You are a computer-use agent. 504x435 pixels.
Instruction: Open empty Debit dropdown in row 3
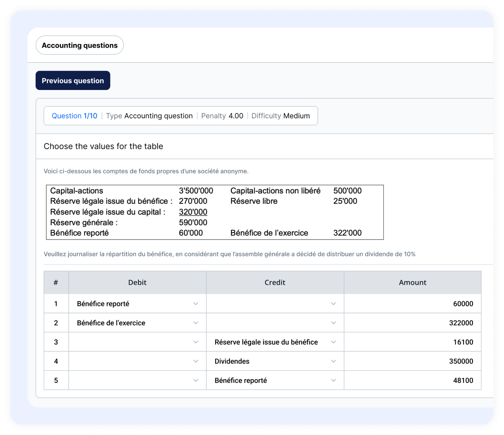click(137, 342)
